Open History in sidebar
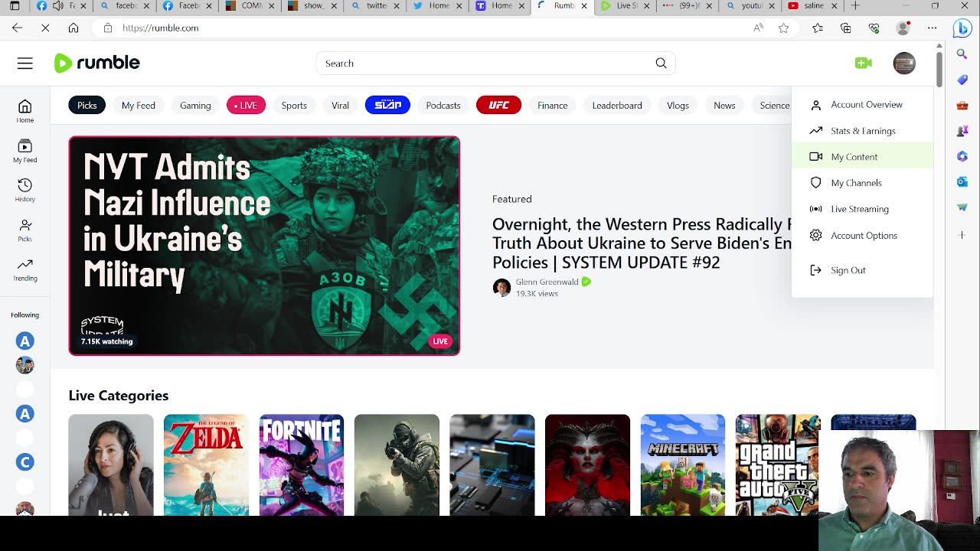980x551 pixels. pos(25,191)
